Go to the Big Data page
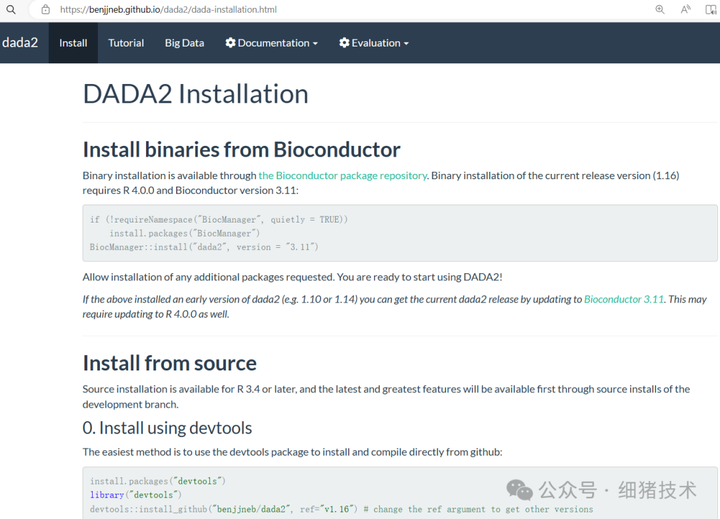 [184, 43]
